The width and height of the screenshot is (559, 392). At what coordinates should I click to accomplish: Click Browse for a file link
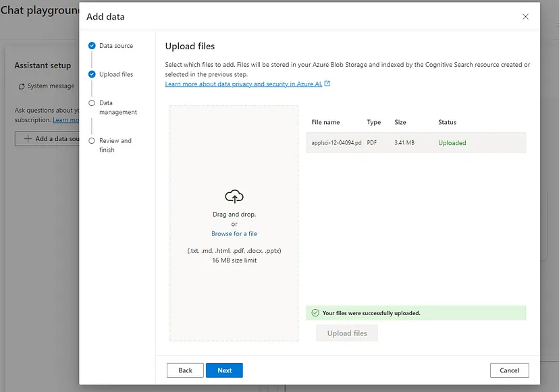pyautogui.click(x=234, y=233)
